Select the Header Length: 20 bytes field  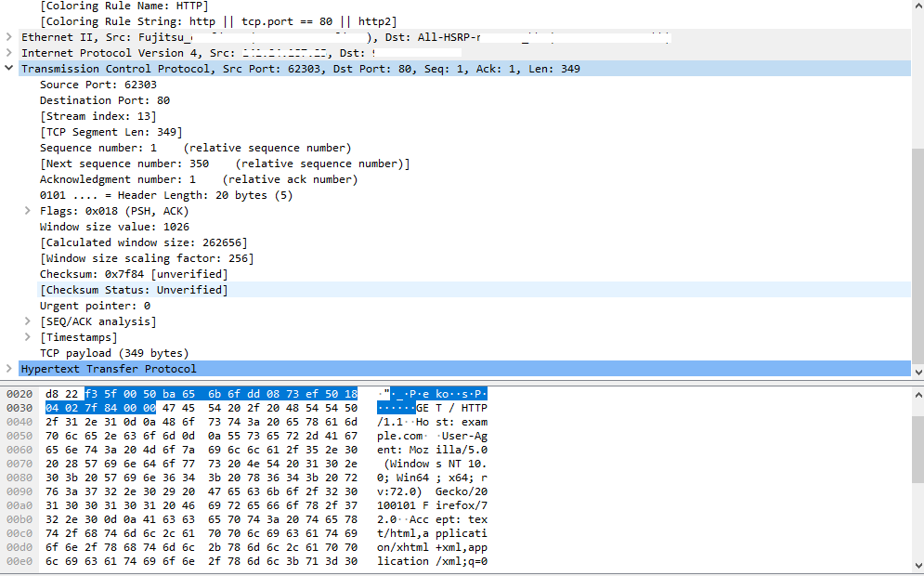(x=165, y=195)
